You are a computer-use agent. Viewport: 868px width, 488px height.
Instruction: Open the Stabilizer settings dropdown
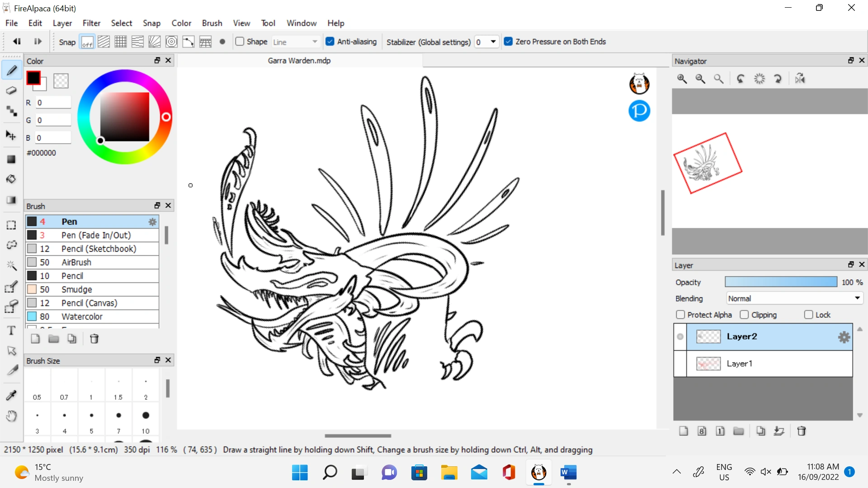493,42
